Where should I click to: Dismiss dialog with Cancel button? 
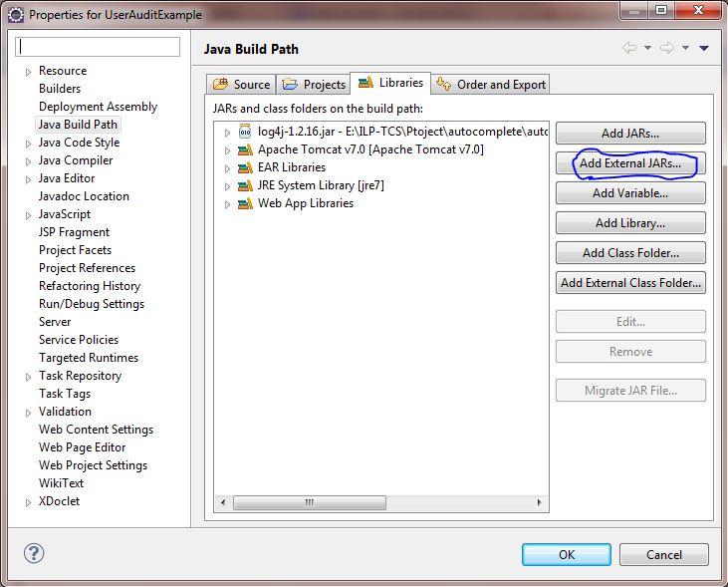pyautogui.click(x=664, y=554)
